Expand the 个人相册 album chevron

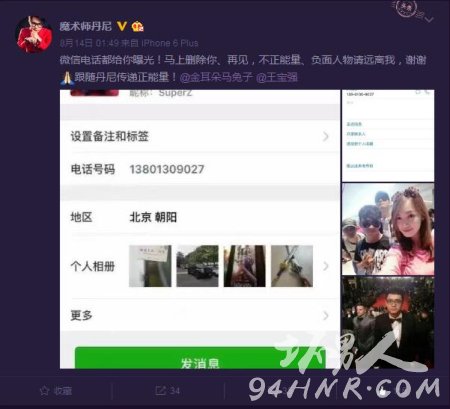pos(326,266)
